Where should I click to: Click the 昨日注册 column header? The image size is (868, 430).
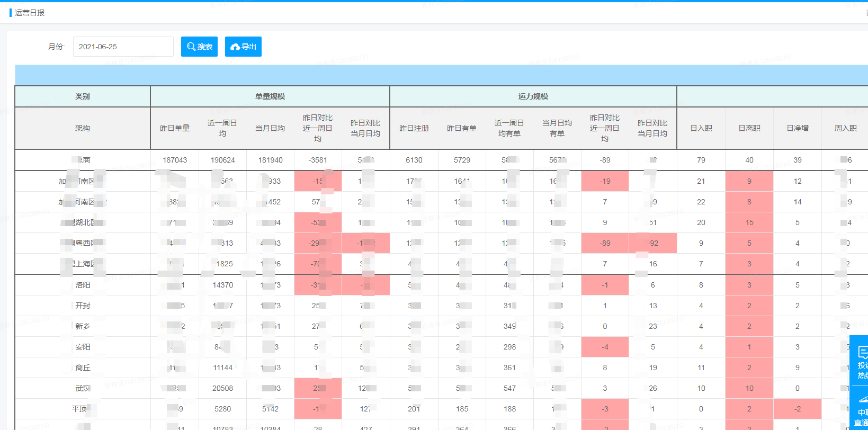pos(414,128)
